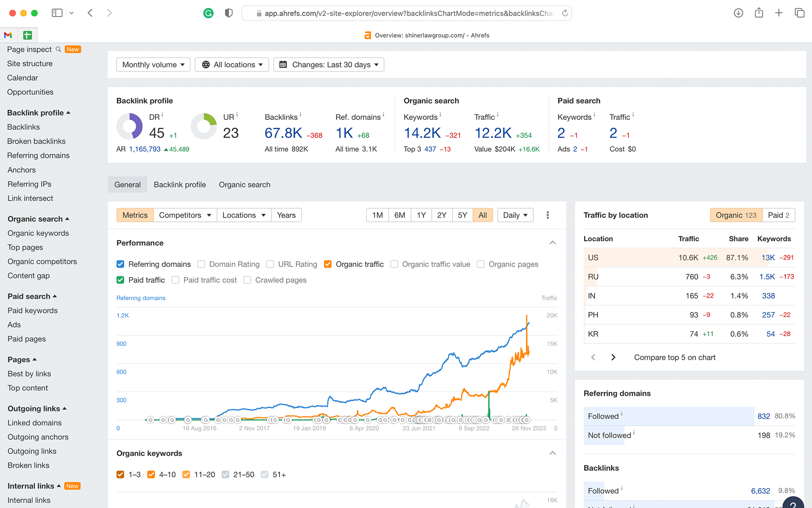812x508 pixels.
Task: Toggle the Safari sidebar icon
Action: pos(57,13)
